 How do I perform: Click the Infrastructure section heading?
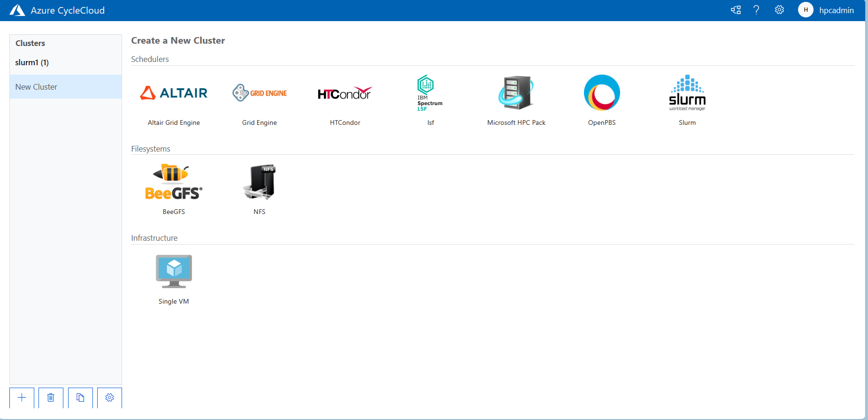(154, 238)
